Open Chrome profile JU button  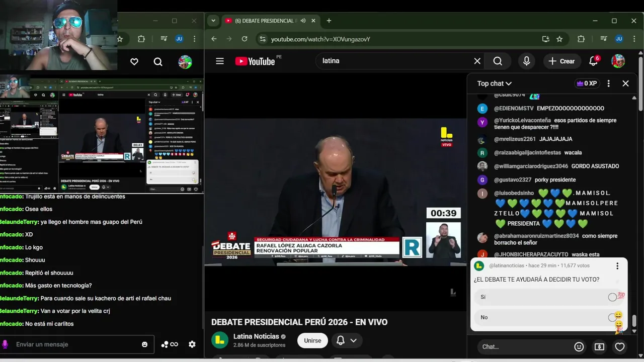coord(619,39)
